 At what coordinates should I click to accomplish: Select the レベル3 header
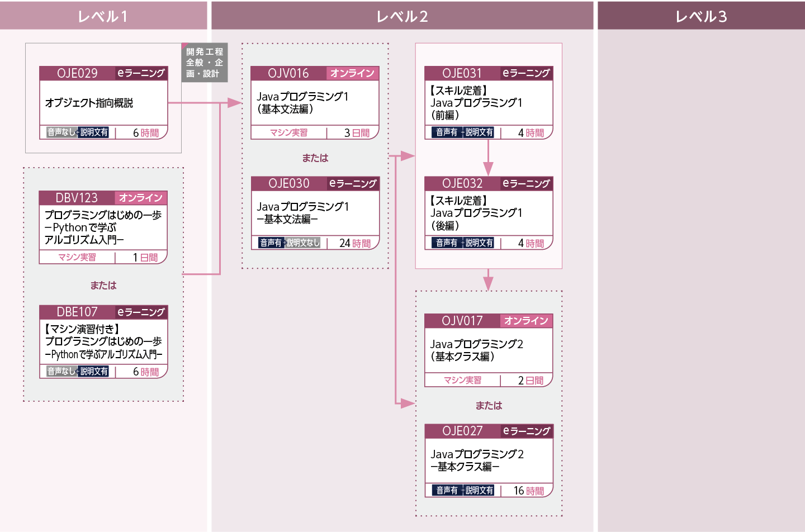[x=701, y=16]
